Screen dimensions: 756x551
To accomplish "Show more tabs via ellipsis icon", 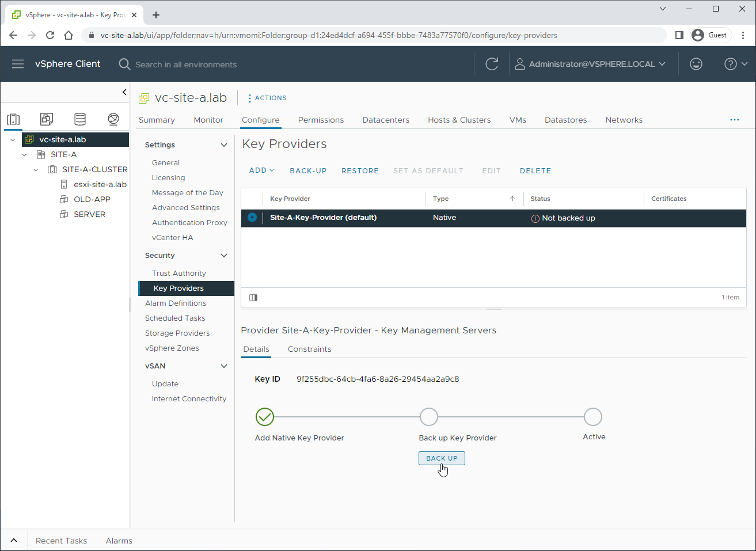I will pyautogui.click(x=735, y=120).
